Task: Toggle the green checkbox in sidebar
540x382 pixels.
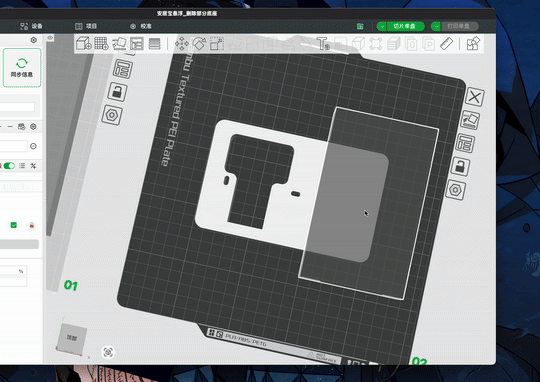Action: pos(14,225)
